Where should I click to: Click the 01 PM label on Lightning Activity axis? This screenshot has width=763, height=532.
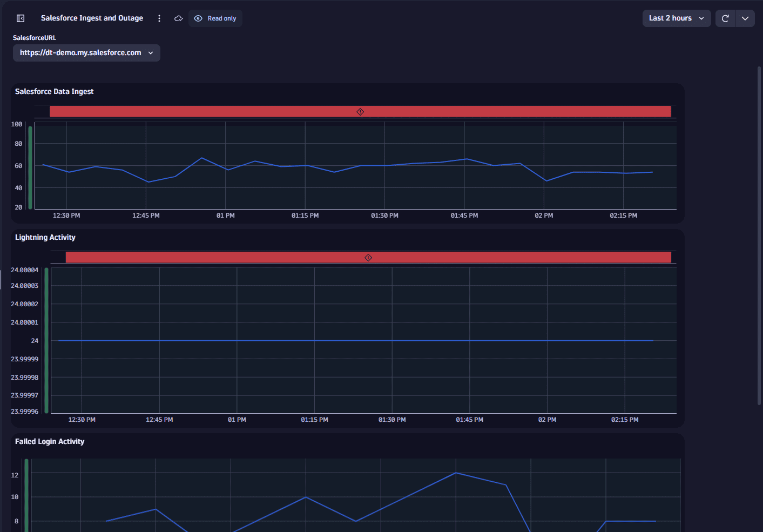(x=237, y=420)
